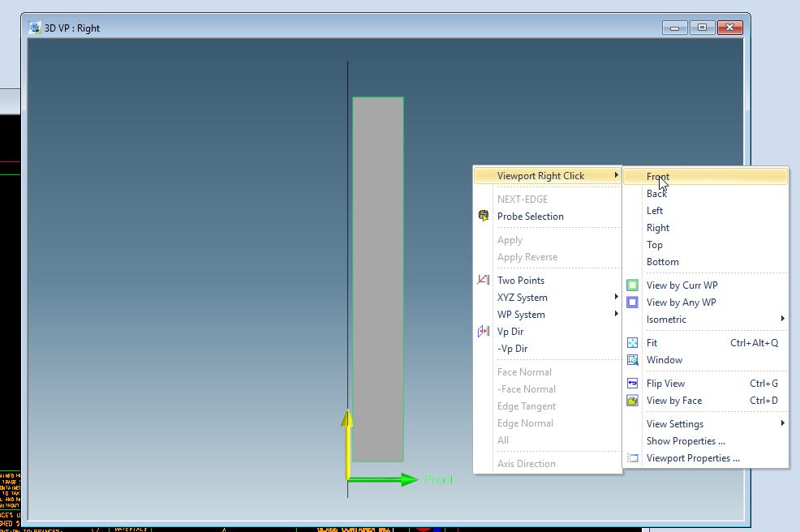Select the gray rectangular part in viewport
Screen dimensions: 800x532
tap(378, 279)
